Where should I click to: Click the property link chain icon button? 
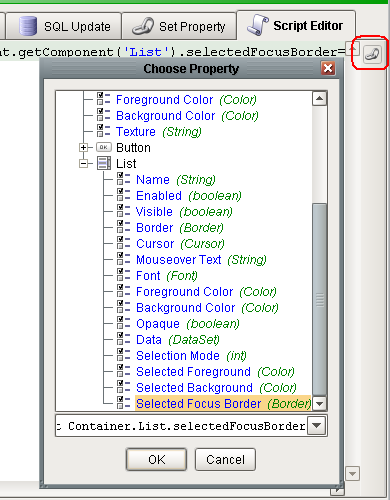[x=372, y=54]
